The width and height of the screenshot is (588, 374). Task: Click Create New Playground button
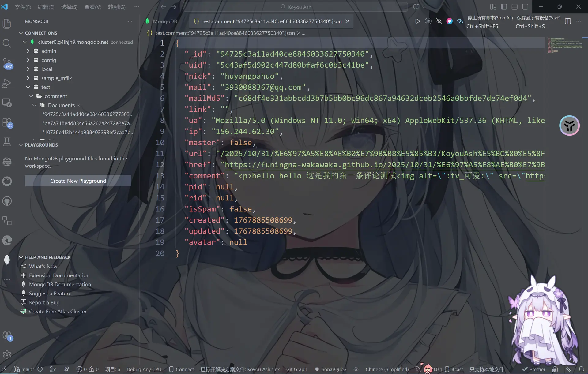78,181
